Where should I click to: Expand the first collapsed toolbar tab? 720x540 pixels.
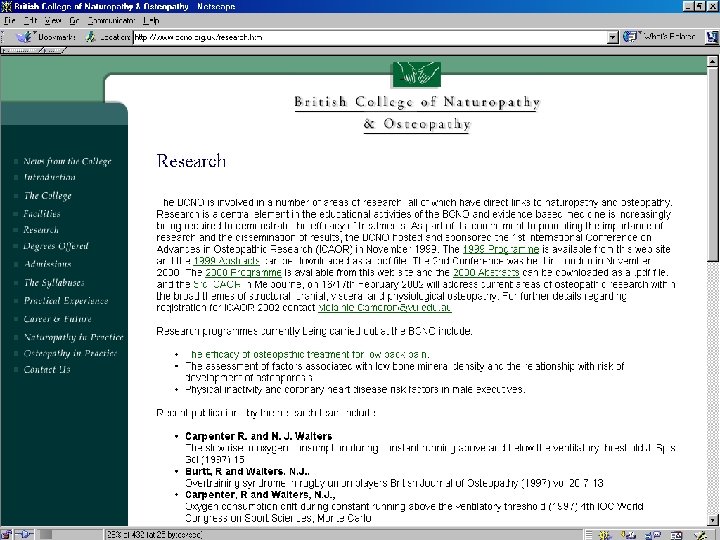point(22,51)
